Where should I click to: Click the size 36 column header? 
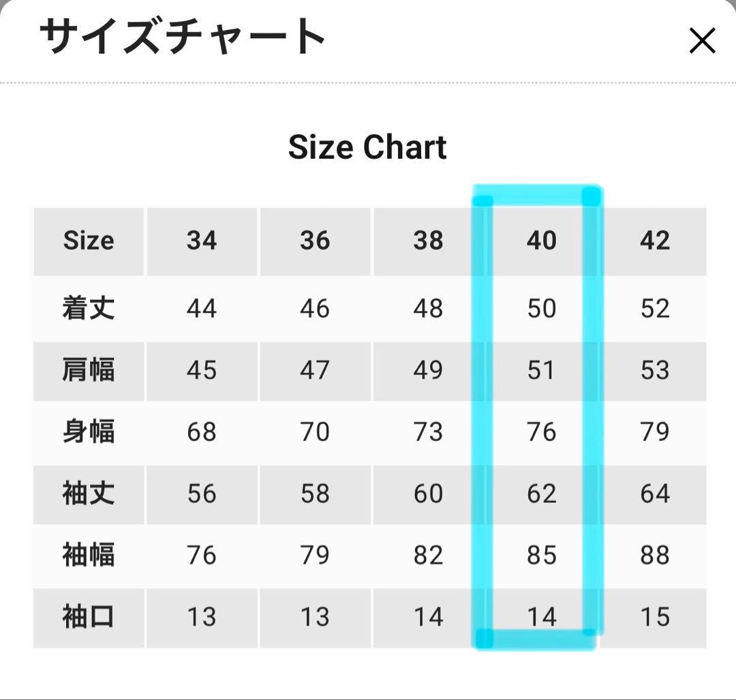[x=315, y=241]
